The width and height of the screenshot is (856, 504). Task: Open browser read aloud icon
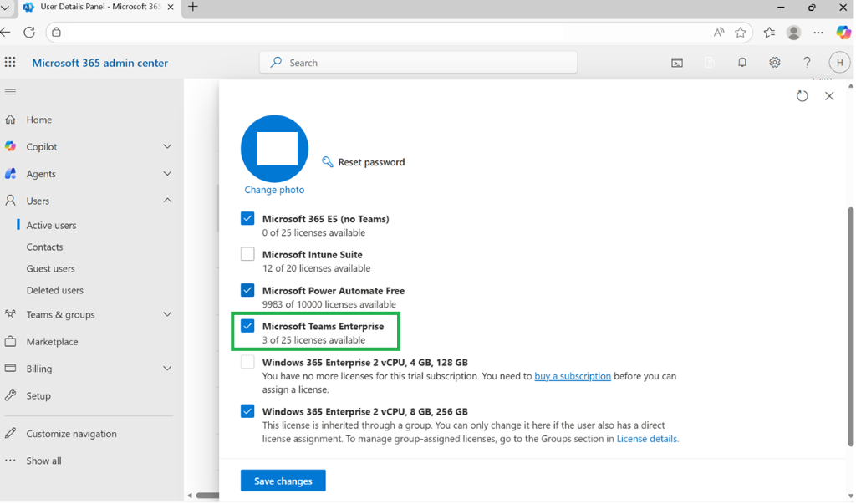[x=719, y=33]
